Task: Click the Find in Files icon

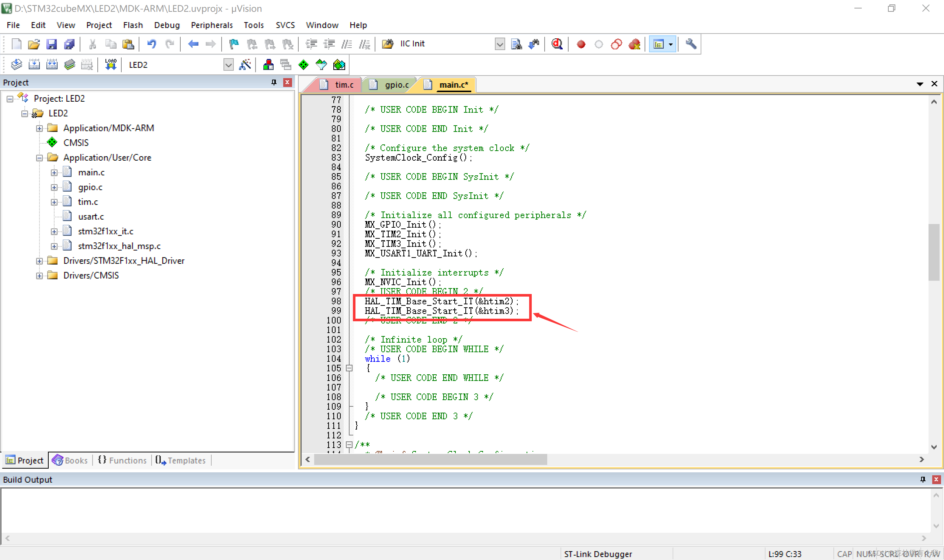Action: pyautogui.click(x=516, y=44)
